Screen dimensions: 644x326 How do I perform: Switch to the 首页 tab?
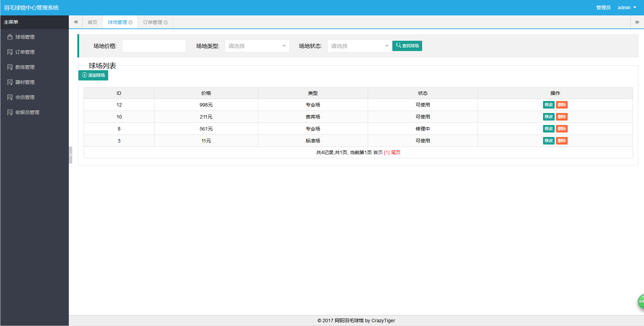tap(92, 22)
